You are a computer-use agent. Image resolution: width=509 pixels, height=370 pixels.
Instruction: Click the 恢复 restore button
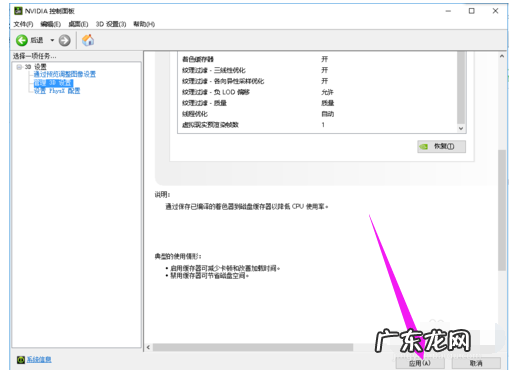(441, 147)
